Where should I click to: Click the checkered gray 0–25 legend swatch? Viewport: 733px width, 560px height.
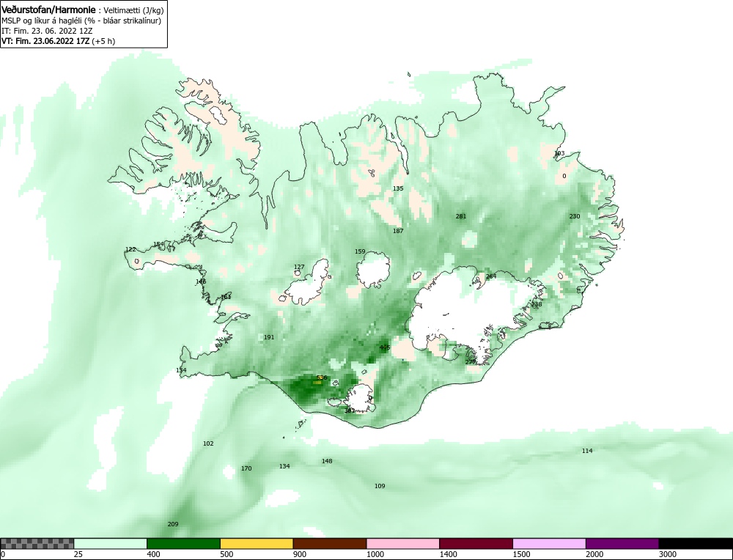(x=37, y=544)
